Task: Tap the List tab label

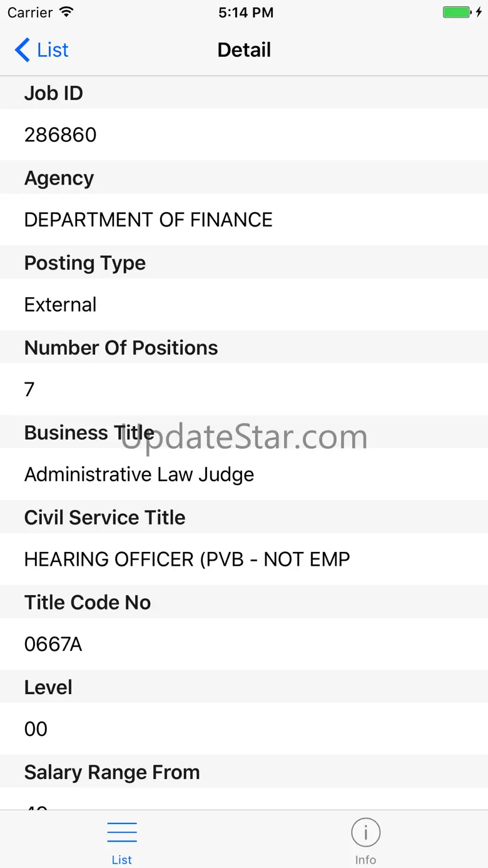Action: click(x=122, y=860)
